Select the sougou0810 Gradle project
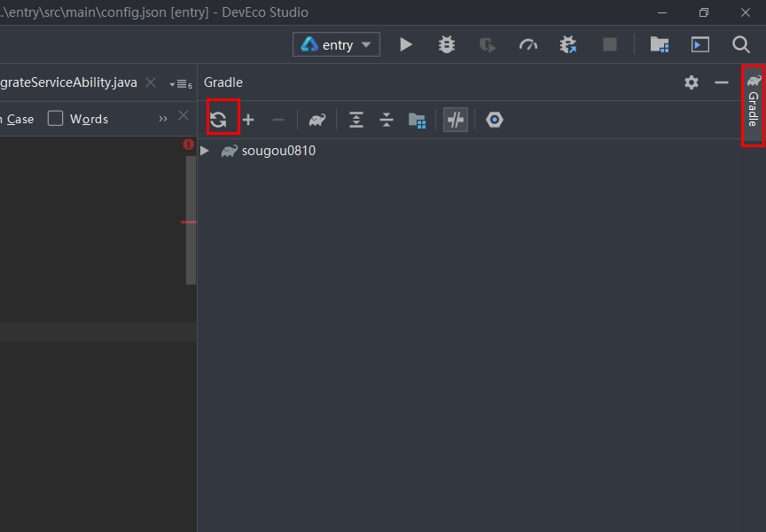This screenshot has width=766, height=532. click(278, 151)
